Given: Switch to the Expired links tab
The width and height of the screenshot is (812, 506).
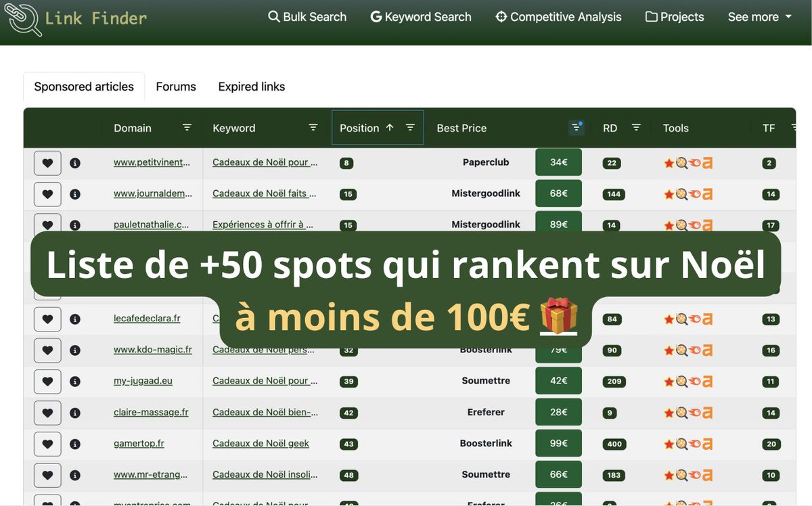Looking at the screenshot, I should 252,87.
